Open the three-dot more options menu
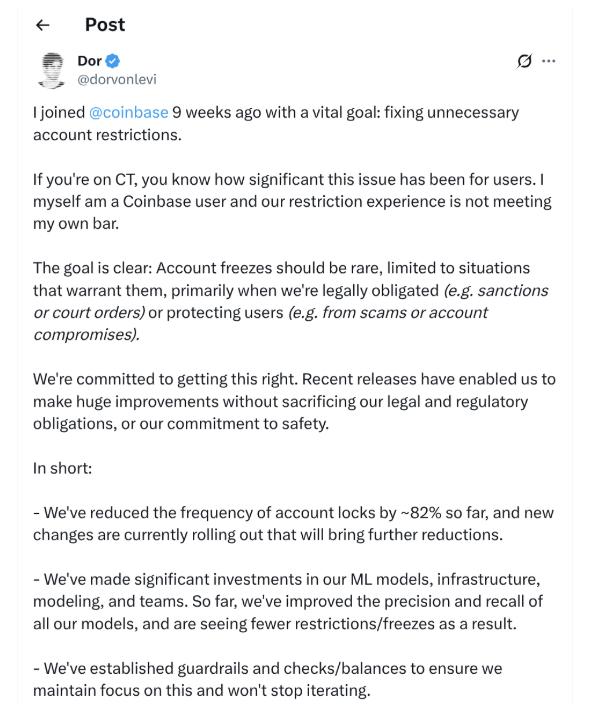This screenshot has height=714, width=600. point(549,61)
